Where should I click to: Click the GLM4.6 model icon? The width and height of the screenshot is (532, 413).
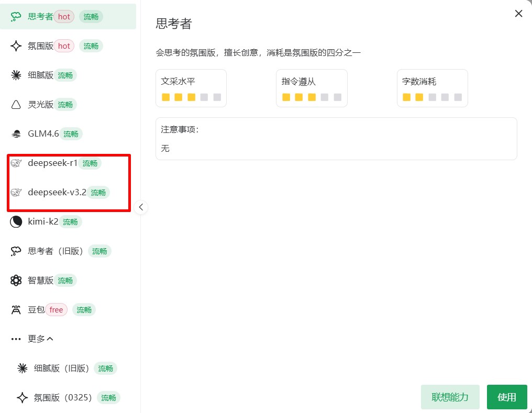16,133
